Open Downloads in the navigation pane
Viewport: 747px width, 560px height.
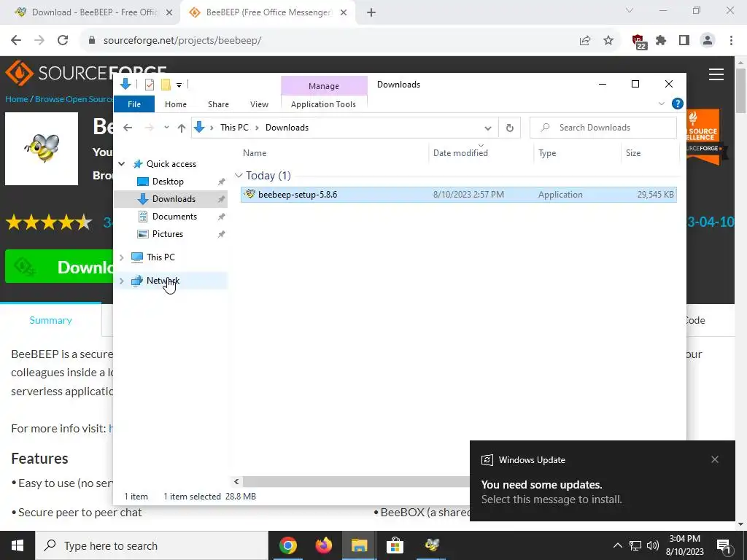[x=174, y=199]
